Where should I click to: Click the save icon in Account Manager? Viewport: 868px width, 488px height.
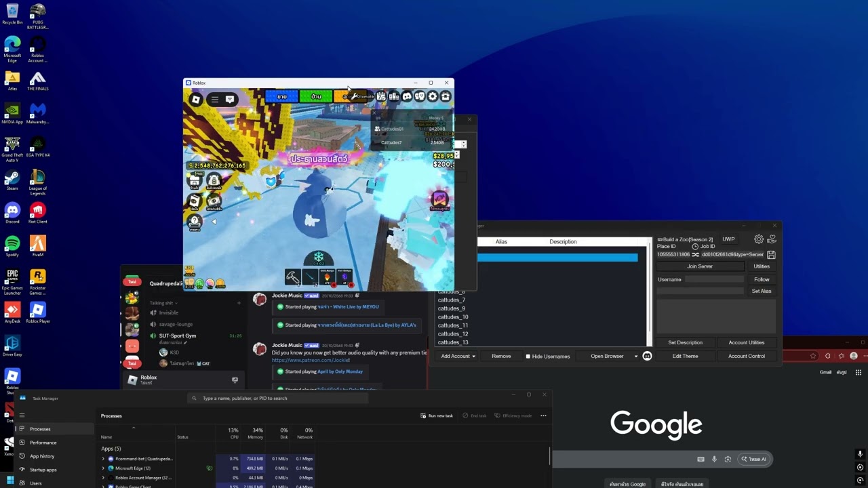(x=771, y=254)
